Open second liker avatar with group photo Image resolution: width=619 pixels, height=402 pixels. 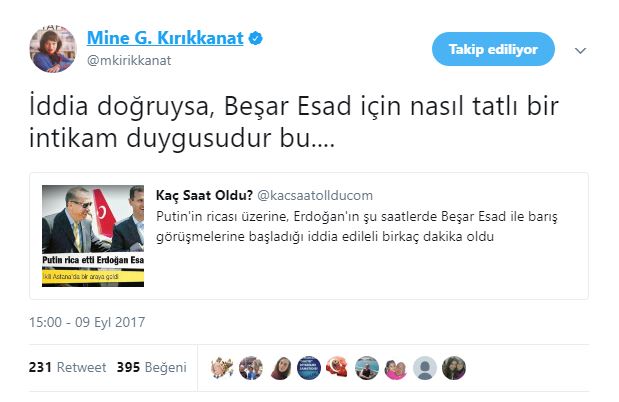click(251, 368)
